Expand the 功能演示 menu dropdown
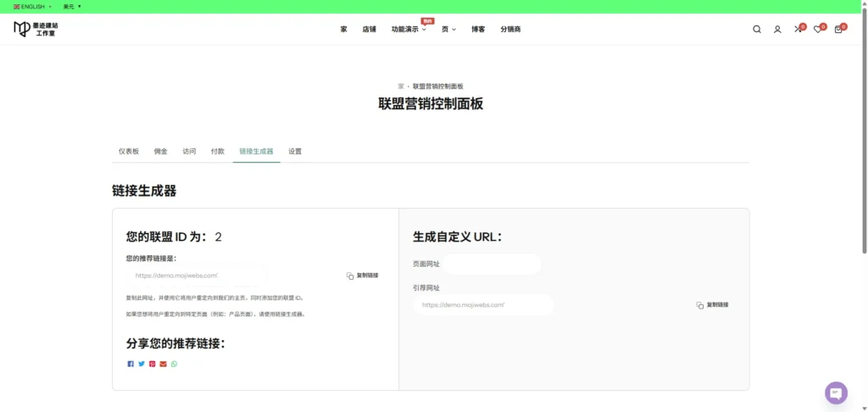The image size is (868, 412). click(409, 30)
